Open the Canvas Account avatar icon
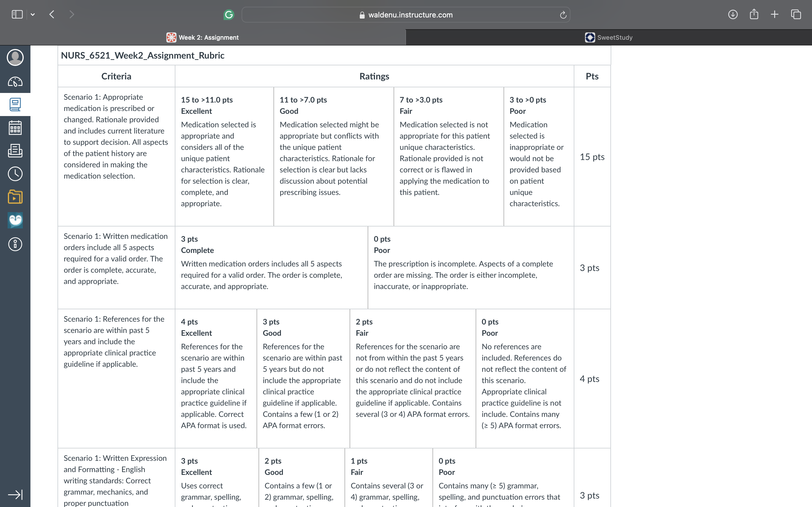The width and height of the screenshot is (812, 507). 15,57
